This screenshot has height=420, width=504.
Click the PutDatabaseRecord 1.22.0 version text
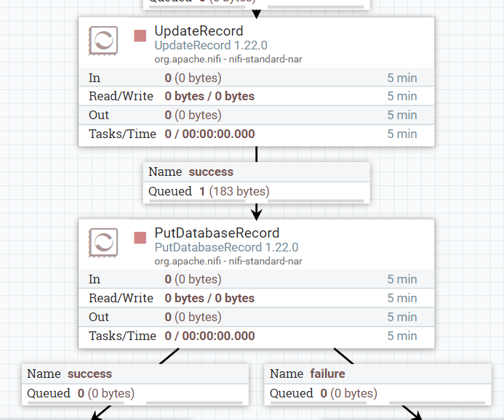[x=226, y=247]
